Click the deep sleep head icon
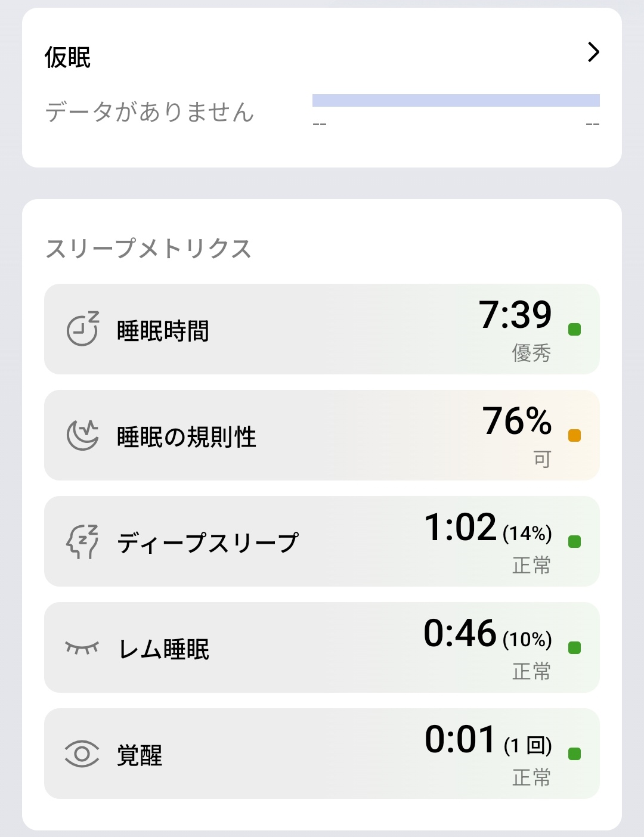644x837 pixels. pyautogui.click(x=82, y=541)
